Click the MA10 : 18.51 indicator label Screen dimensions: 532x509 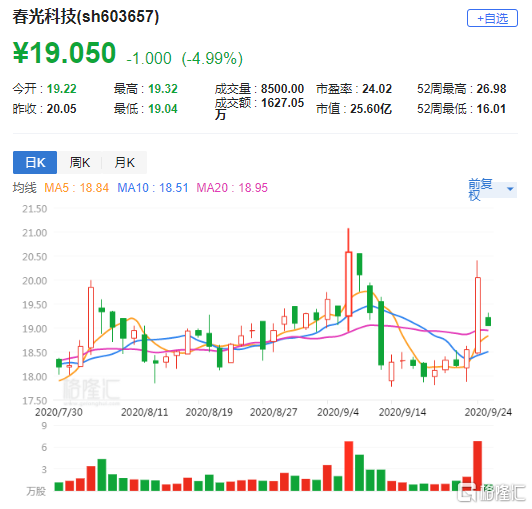click(x=153, y=188)
